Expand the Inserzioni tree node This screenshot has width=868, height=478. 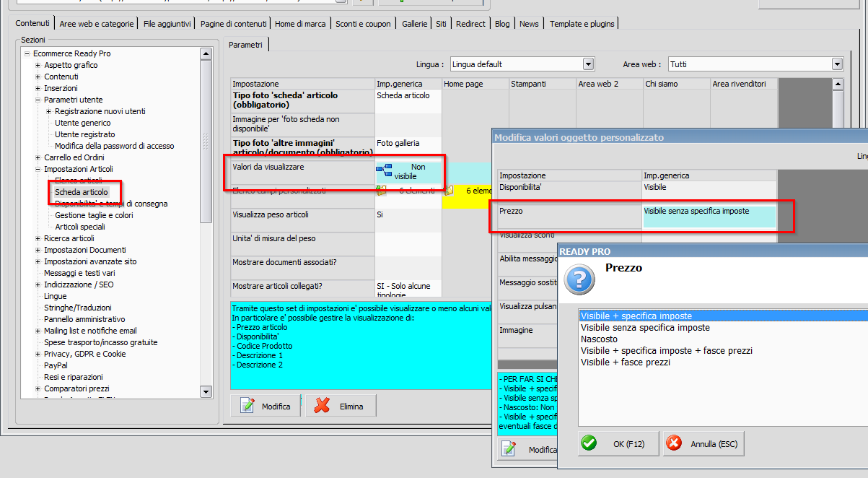[x=38, y=88]
